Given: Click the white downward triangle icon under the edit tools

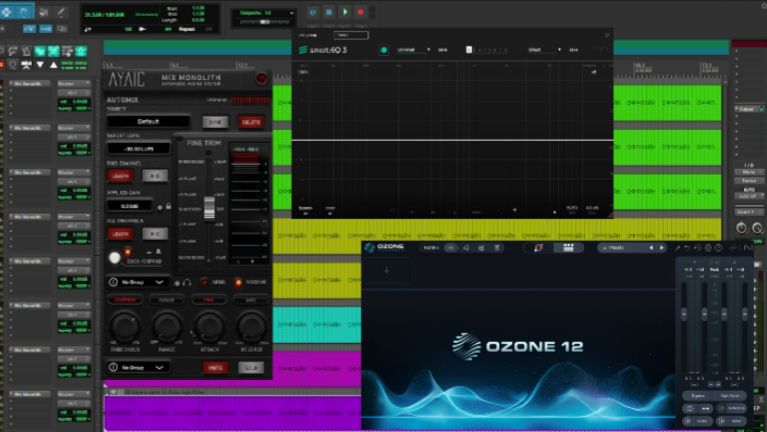Looking at the screenshot, I should [x=40, y=65].
